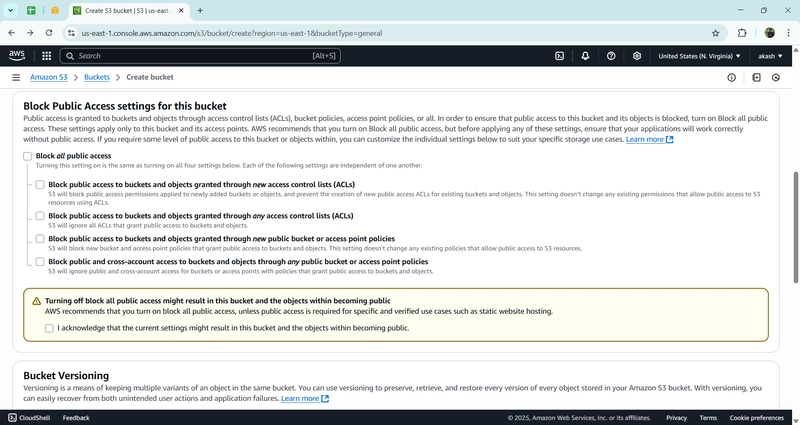The height and width of the screenshot is (425, 800).
Task: Click the scrollbar down arrow
Action: point(795,420)
